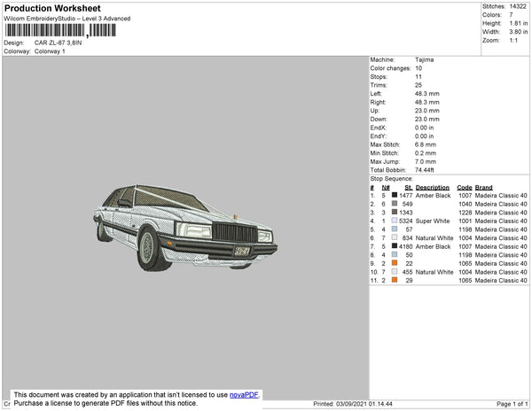Screen dimensions: 532x411
Task: Select the gray color swatch with 549 stitches
Action: [x=395, y=204]
